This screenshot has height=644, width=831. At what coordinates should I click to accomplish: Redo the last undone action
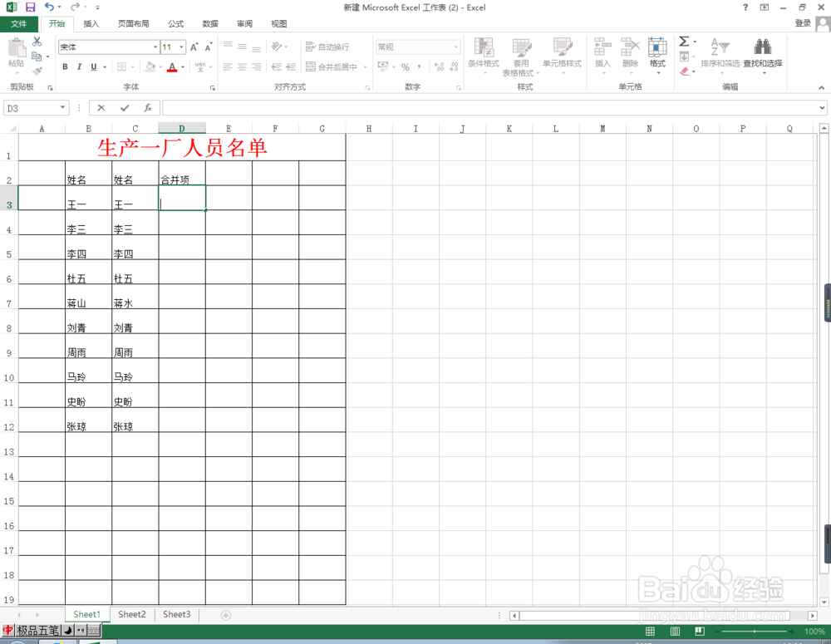pyautogui.click(x=75, y=7)
